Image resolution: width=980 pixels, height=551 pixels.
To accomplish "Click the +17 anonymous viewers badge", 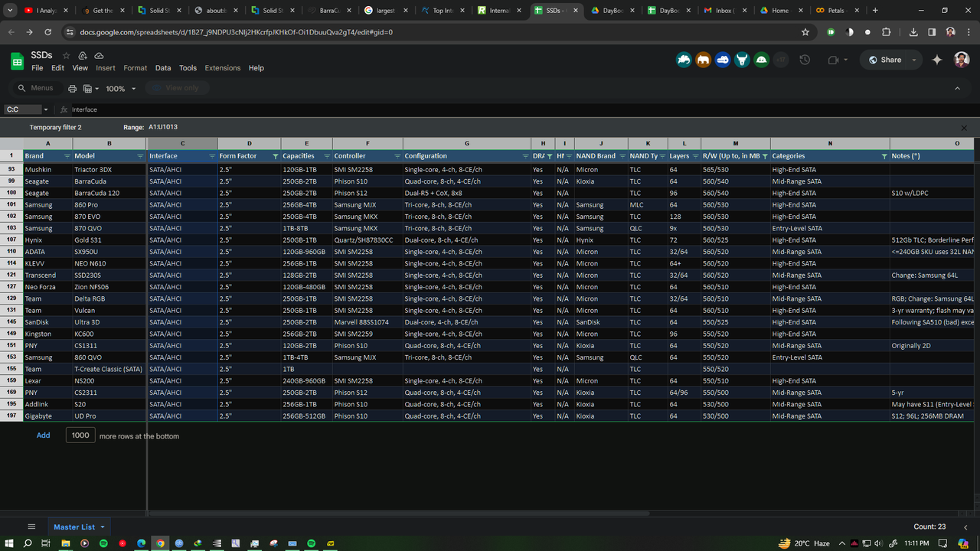I will pyautogui.click(x=781, y=60).
